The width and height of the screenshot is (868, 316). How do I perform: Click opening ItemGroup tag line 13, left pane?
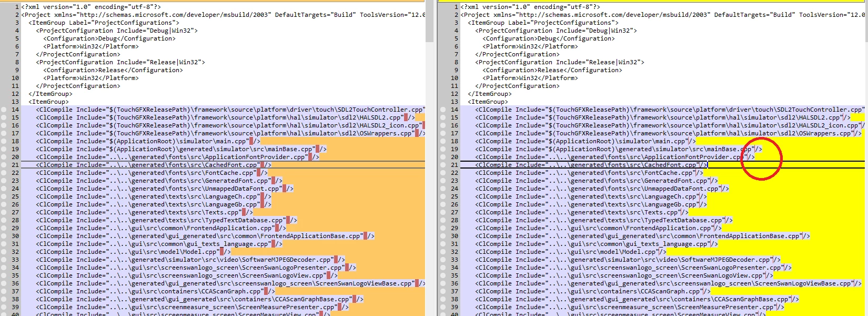48,102
